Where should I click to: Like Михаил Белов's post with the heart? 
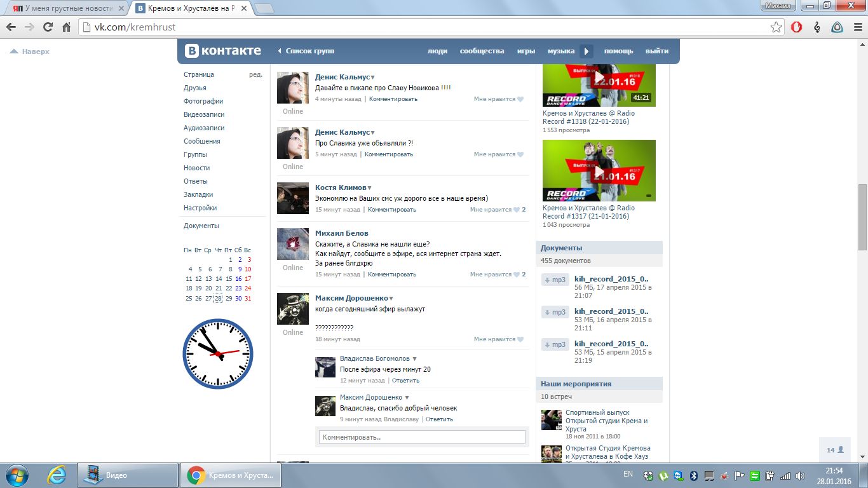pos(516,274)
